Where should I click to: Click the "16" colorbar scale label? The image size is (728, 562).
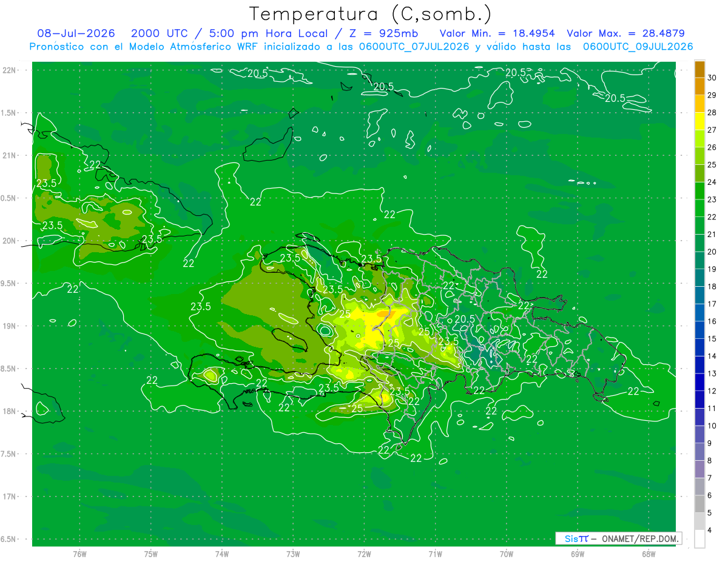(x=712, y=321)
